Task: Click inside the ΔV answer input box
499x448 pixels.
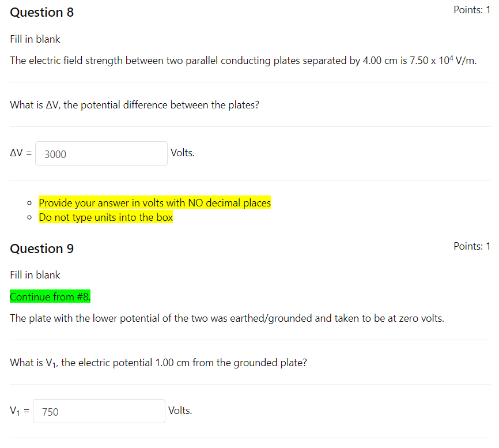Action: pos(101,153)
